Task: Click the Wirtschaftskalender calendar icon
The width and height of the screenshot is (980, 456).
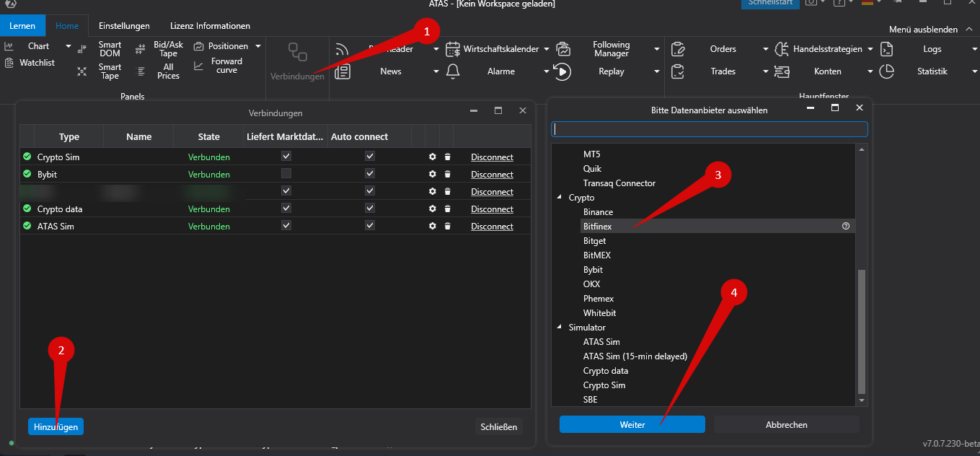Action: 453,49
